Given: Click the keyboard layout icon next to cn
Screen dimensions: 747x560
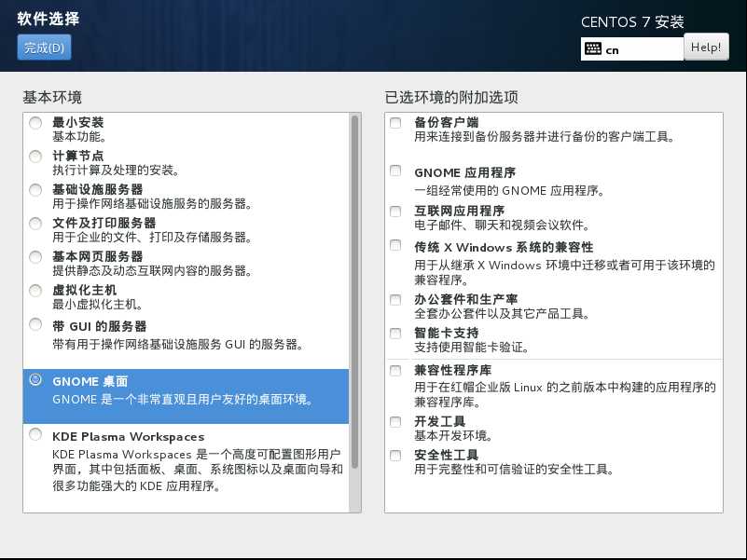Looking at the screenshot, I should (592, 48).
